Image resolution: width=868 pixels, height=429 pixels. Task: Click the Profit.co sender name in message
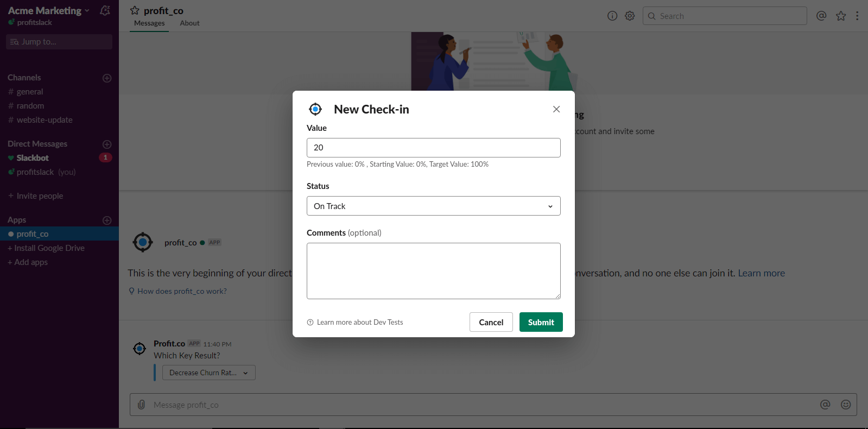(169, 344)
